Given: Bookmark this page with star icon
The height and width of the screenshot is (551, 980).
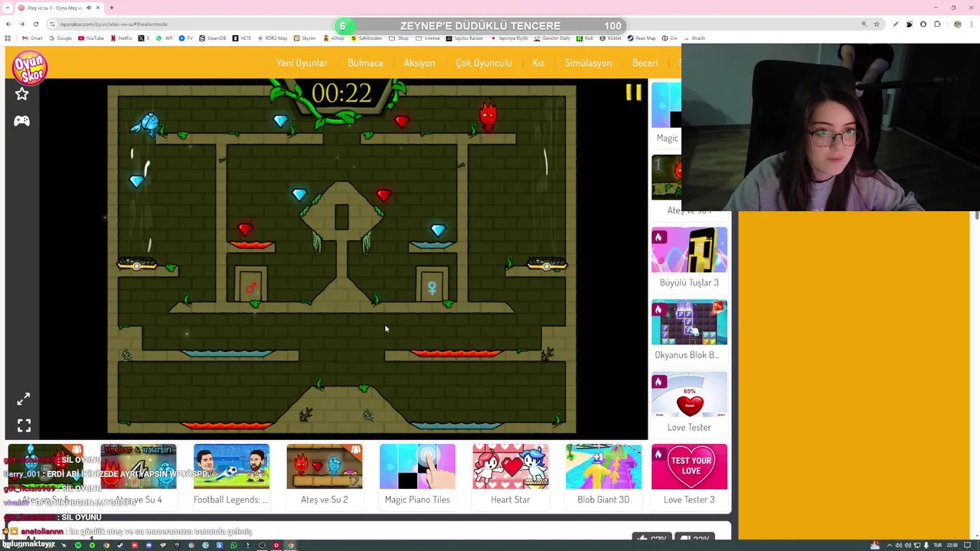Looking at the screenshot, I should (877, 24).
